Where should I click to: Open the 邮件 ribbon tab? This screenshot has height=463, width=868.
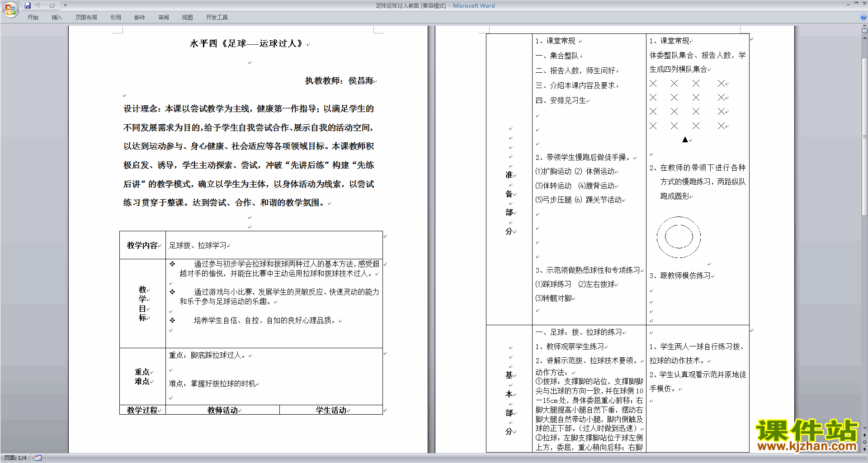click(140, 18)
